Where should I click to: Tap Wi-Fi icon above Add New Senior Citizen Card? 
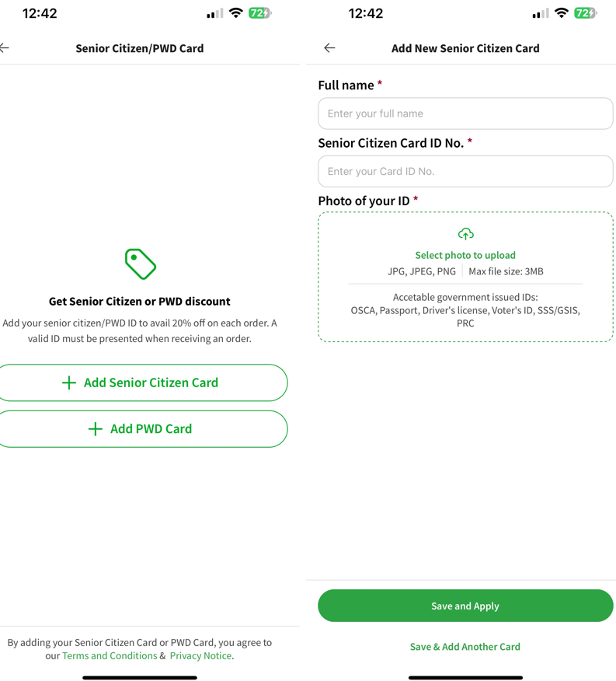561,13
